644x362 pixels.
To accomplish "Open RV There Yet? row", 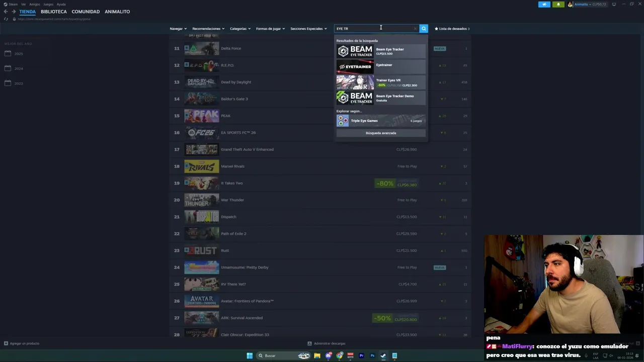I will tap(320, 284).
